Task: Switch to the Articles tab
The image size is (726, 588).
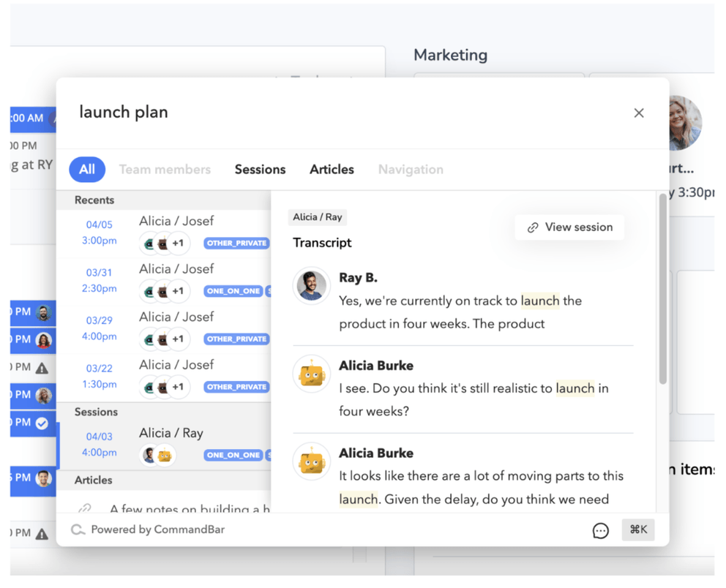Action: [x=332, y=169]
